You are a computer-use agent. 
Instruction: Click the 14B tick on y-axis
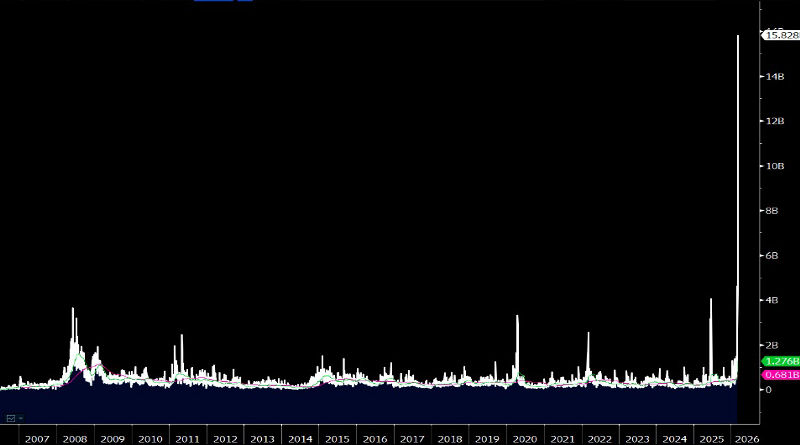pos(775,77)
